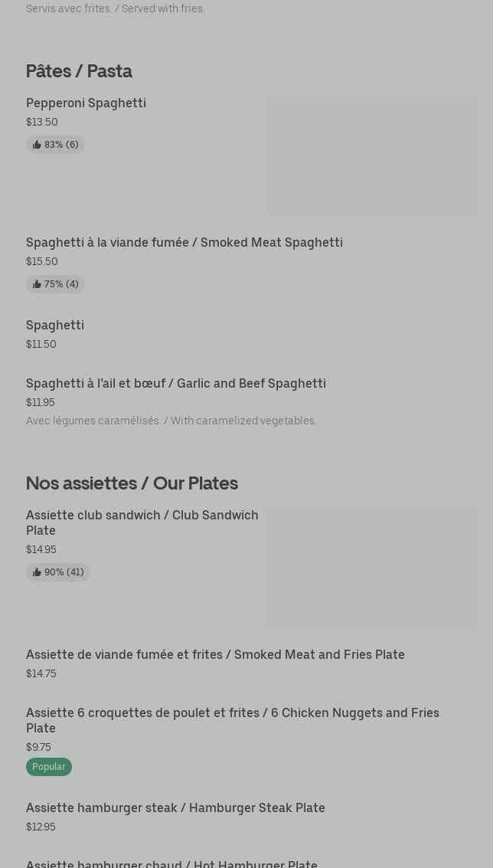The image size is (493, 868).
Task: Select the Club Sandwich Plate title
Action: pyautogui.click(x=142, y=522)
